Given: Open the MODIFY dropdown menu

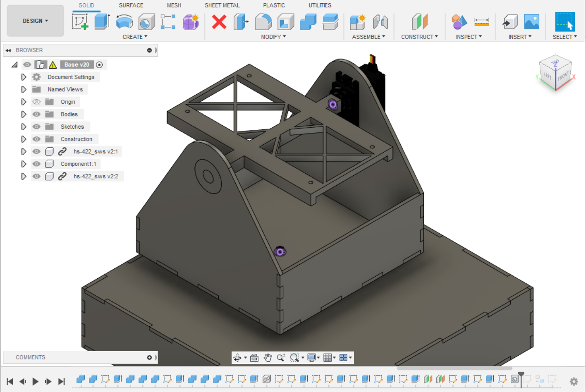Looking at the screenshot, I should (x=273, y=37).
